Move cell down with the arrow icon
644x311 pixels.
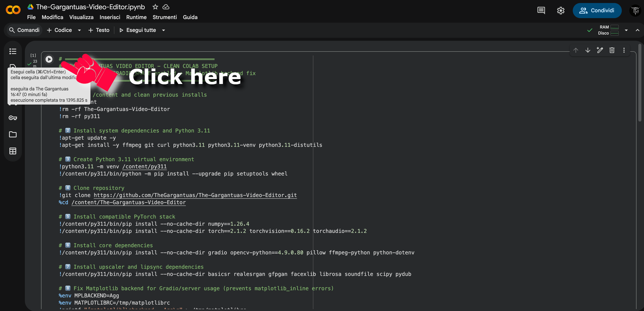(x=588, y=50)
